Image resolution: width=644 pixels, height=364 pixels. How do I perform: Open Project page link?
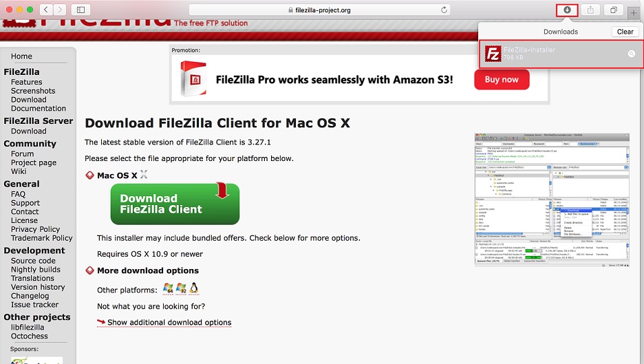click(34, 162)
